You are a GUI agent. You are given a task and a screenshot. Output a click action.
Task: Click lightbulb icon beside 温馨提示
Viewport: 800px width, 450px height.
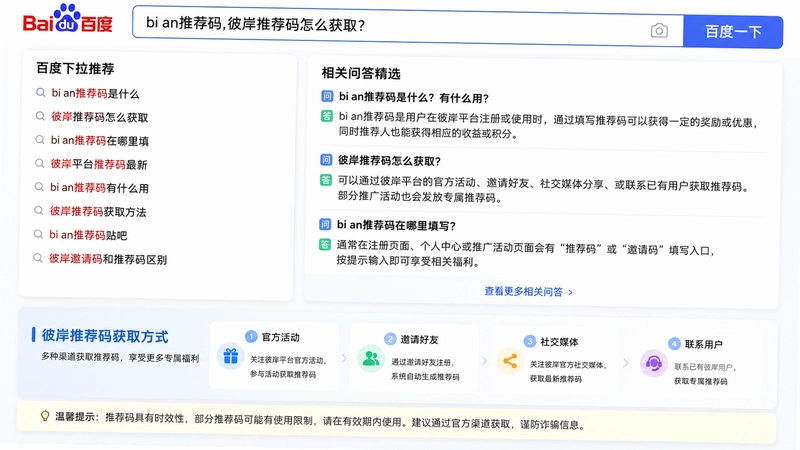click(45, 416)
